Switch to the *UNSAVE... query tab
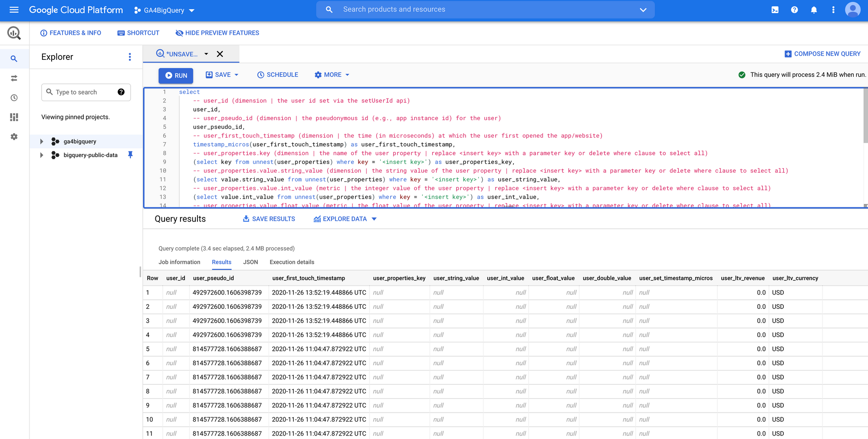The height and width of the screenshot is (439, 868). click(177, 54)
